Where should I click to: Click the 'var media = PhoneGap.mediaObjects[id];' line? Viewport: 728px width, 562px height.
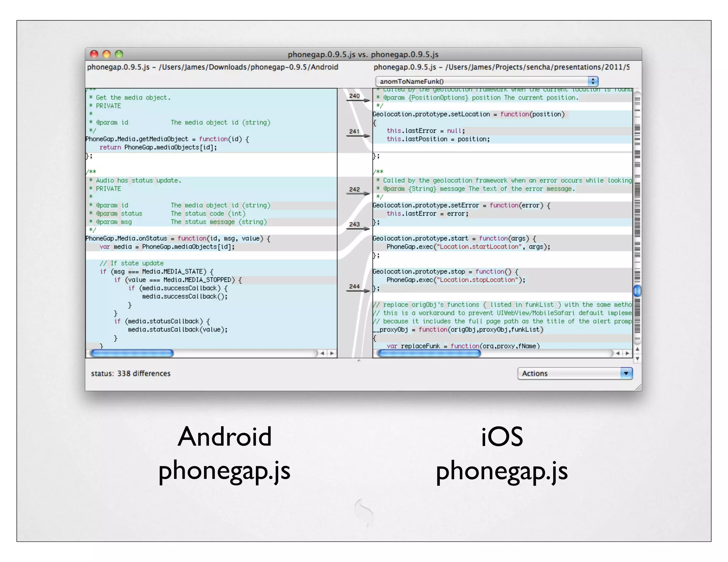click(x=167, y=247)
